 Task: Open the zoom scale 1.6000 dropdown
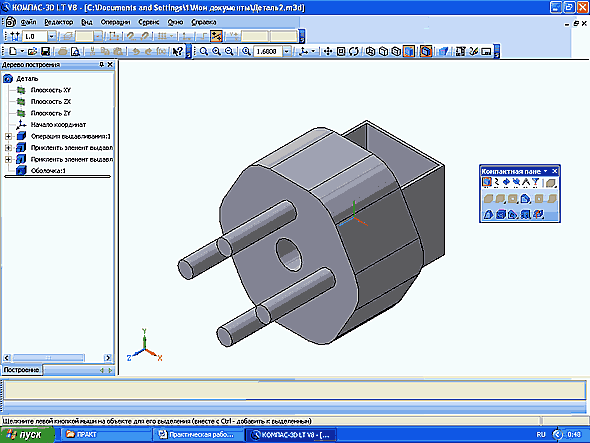coord(287,51)
